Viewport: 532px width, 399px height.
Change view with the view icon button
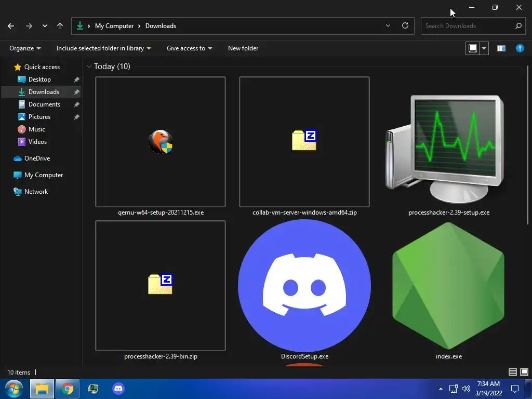[473, 48]
